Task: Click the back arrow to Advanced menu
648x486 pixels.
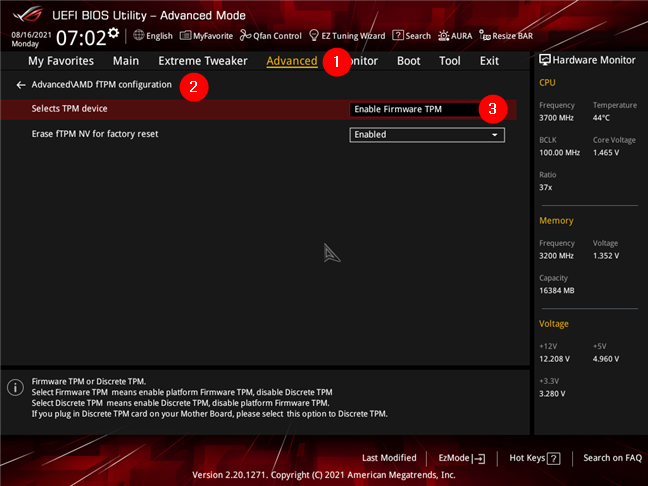Action: [x=21, y=85]
